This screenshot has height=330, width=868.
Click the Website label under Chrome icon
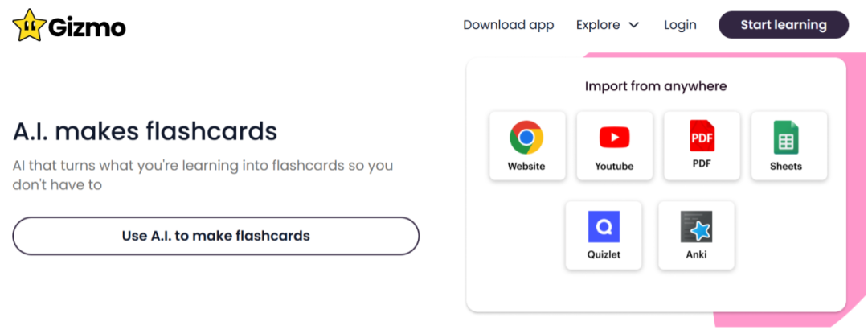(526, 167)
